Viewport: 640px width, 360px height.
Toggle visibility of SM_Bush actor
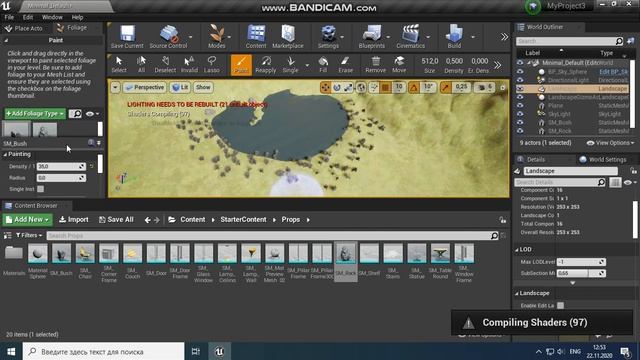coord(520,122)
